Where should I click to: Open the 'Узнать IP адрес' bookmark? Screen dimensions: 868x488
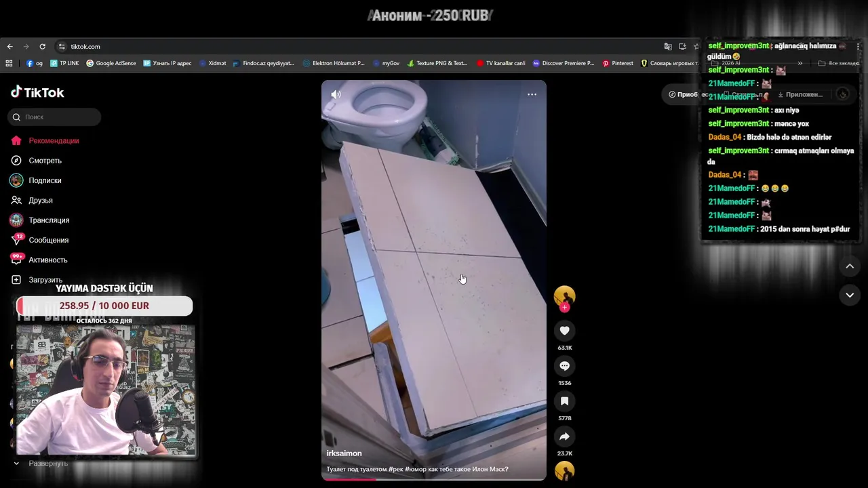pyautogui.click(x=167, y=63)
